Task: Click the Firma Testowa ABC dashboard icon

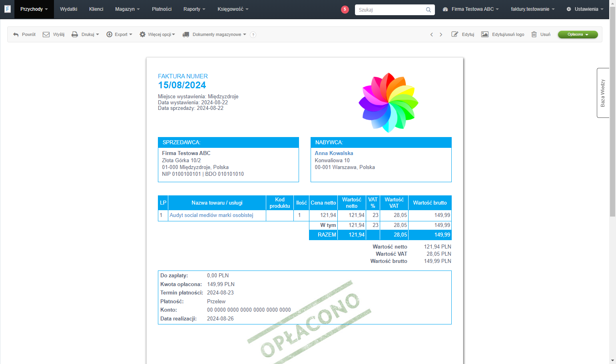Action: coord(445,9)
